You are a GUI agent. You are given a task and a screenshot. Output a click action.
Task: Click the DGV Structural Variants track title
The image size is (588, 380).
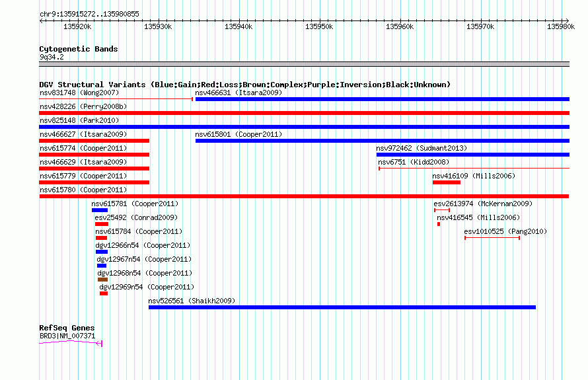[245, 85]
